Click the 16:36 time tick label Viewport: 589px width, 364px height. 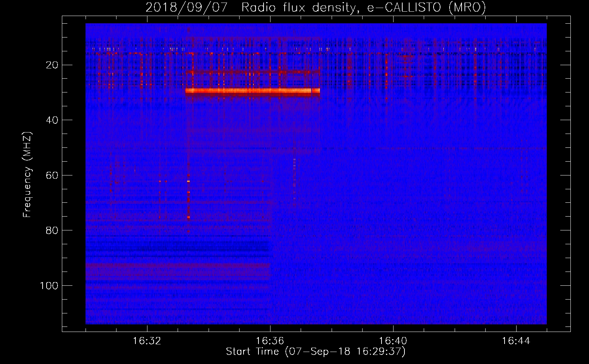pos(270,341)
